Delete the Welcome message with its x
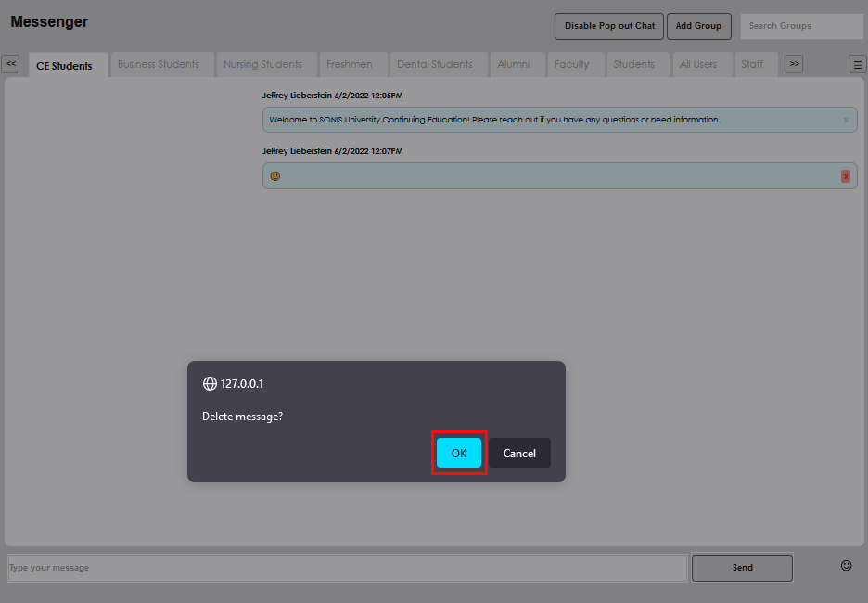 846,121
